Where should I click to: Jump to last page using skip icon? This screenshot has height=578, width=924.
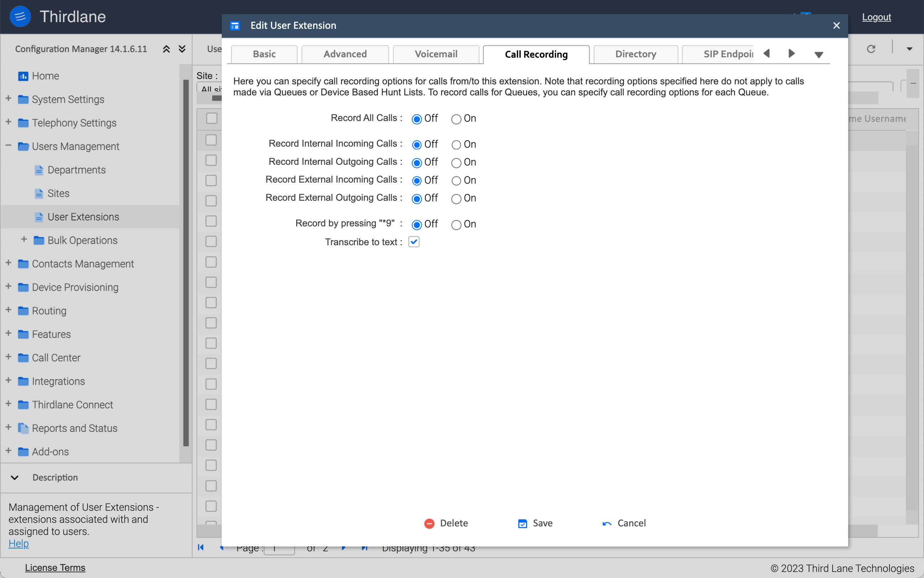click(x=364, y=548)
